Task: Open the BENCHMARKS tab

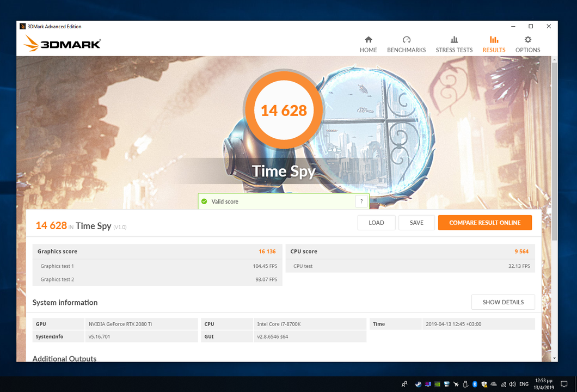Action: 406,45
